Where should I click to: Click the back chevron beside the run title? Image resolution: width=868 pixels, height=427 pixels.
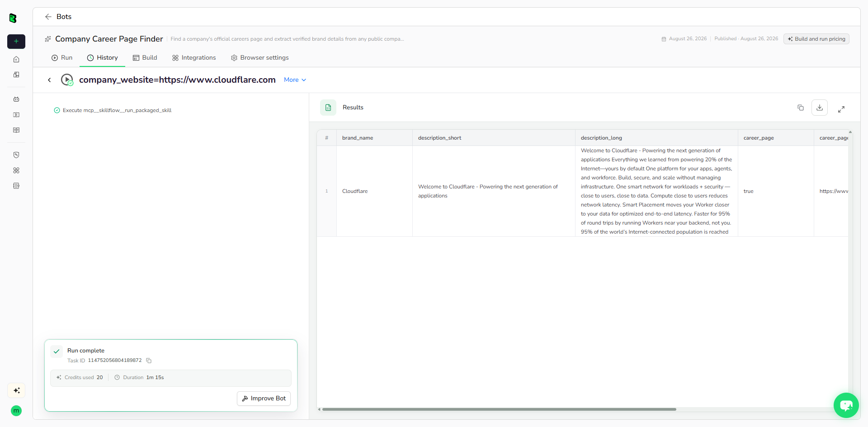coord(49,80)
